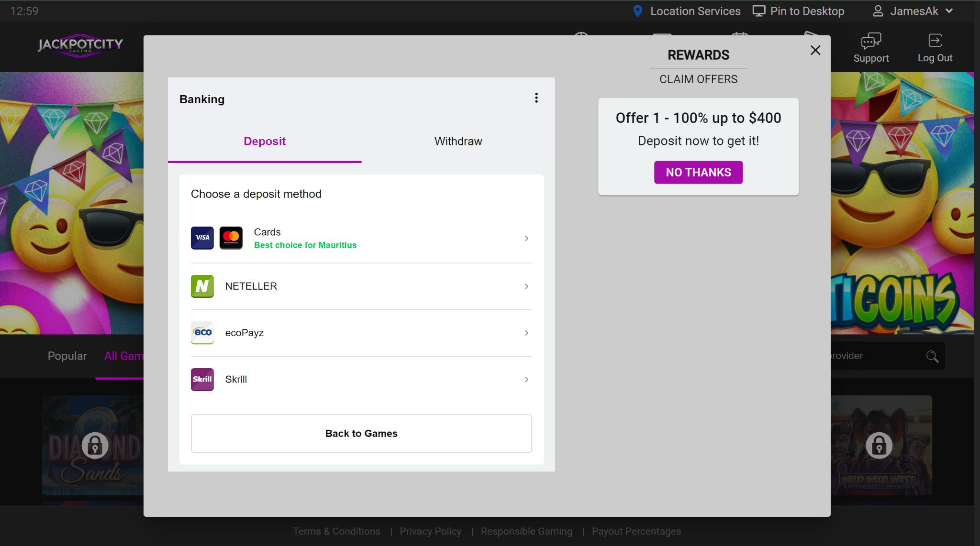Expand the NETELLER deposit method chevron
This screenshot has height=546, width=980.
tap(526, 286)
